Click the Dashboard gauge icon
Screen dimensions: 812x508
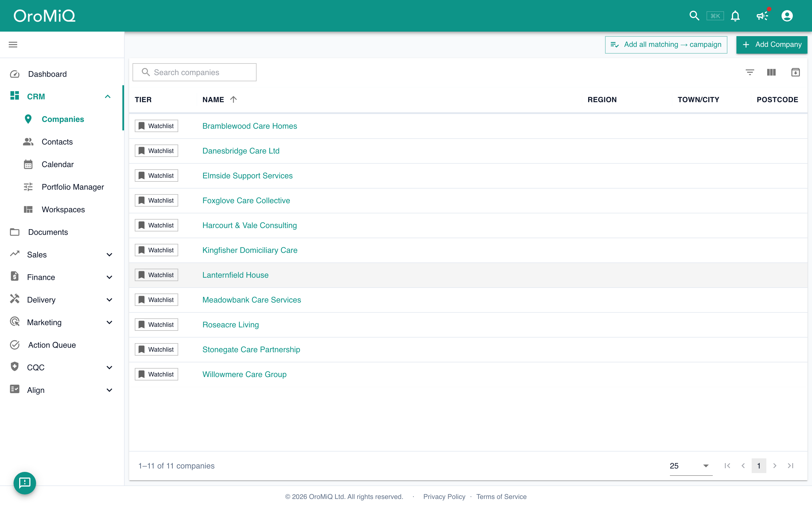[x=15, y=74]
